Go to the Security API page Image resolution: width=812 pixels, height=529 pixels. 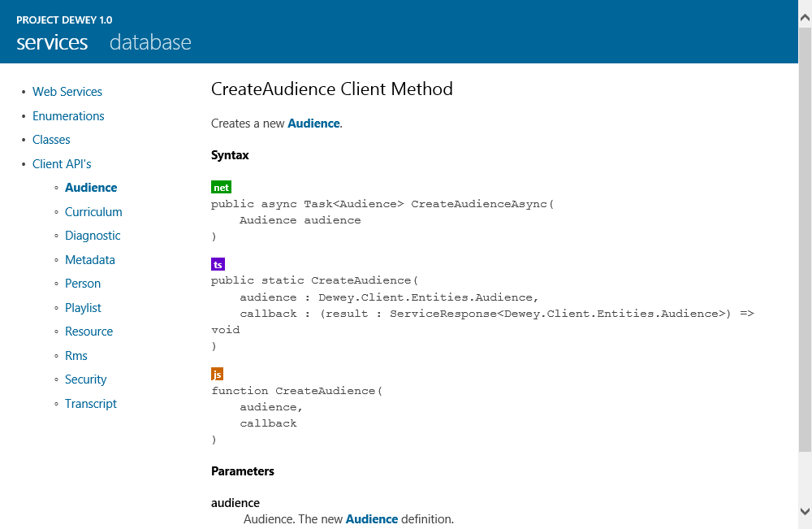86,379
